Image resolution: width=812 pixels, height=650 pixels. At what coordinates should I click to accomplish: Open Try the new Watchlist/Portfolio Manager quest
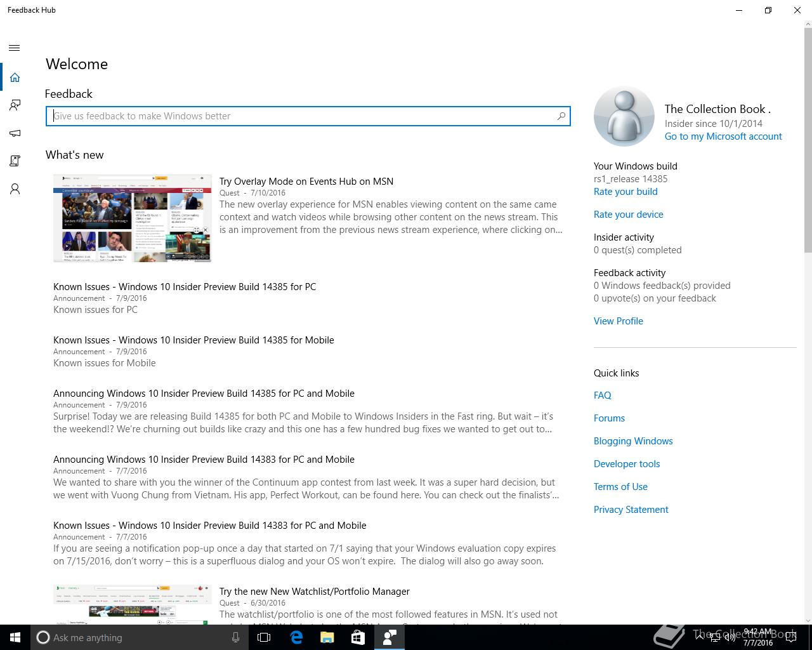(315, 592)
